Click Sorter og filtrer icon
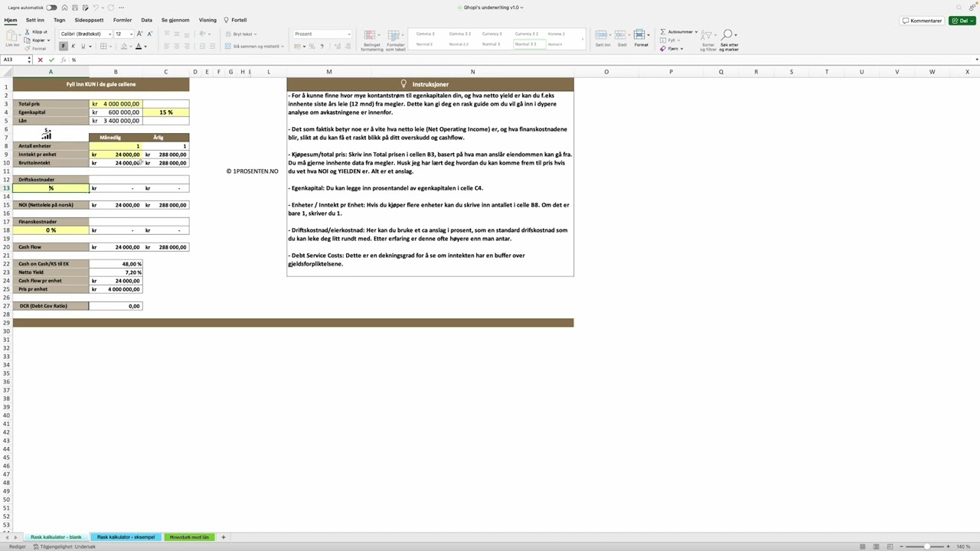Viewport: 980px width, 551px height. [x=708, y=40]
